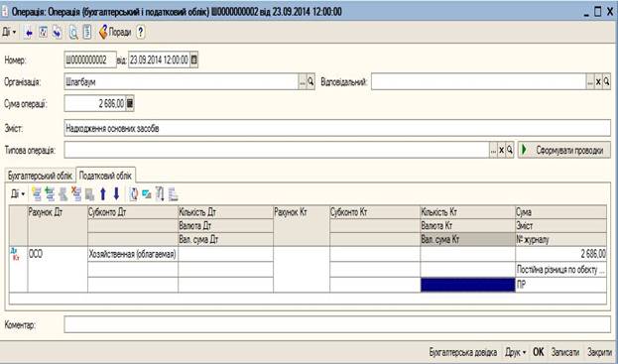
Task: Move the row down with blue arrow
Action: coord(116,193)
